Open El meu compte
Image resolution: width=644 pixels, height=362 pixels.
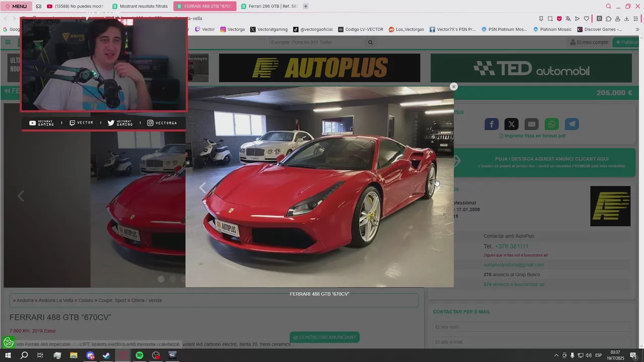pos(589,42)
